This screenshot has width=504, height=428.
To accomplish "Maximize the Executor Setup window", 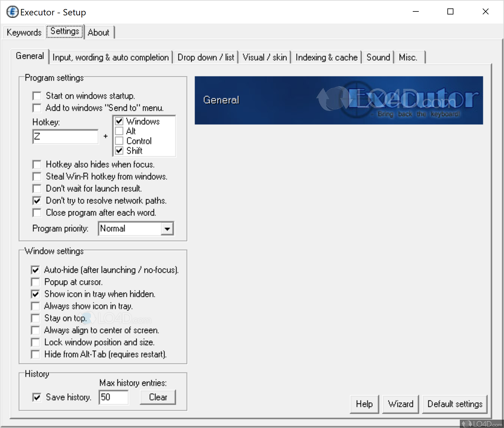I will pos(450,12).
